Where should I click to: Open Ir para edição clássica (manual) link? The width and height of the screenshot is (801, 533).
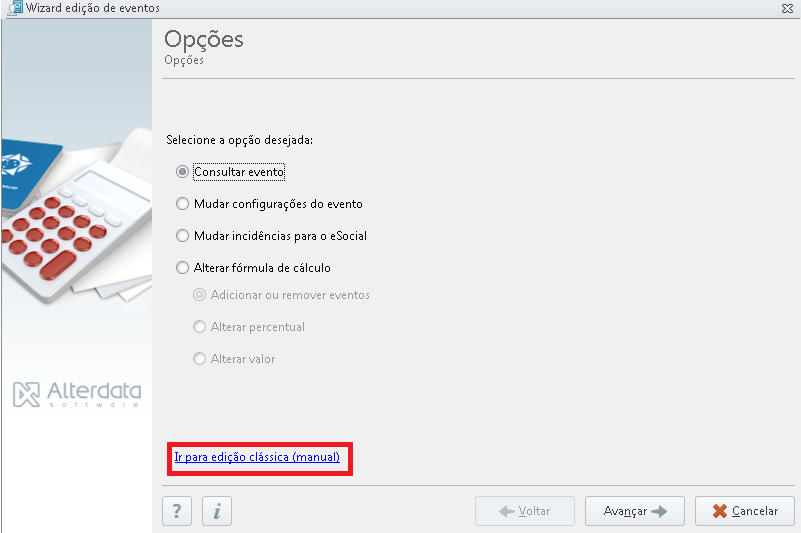pos(257,457)
